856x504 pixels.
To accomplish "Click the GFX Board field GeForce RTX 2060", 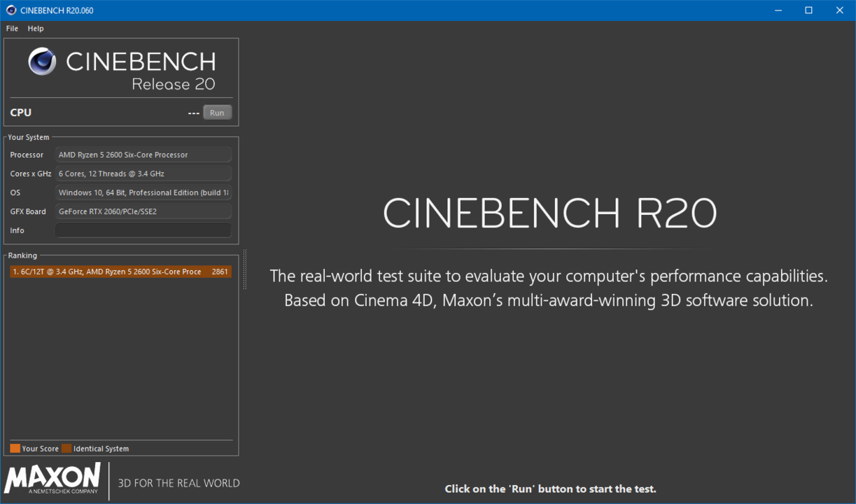I will click(143, 211).
